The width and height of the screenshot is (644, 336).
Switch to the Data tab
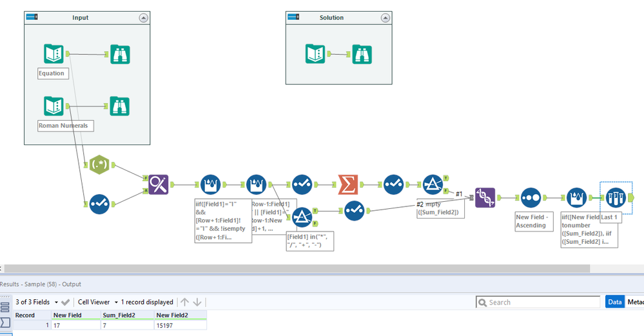click(614, 302)
